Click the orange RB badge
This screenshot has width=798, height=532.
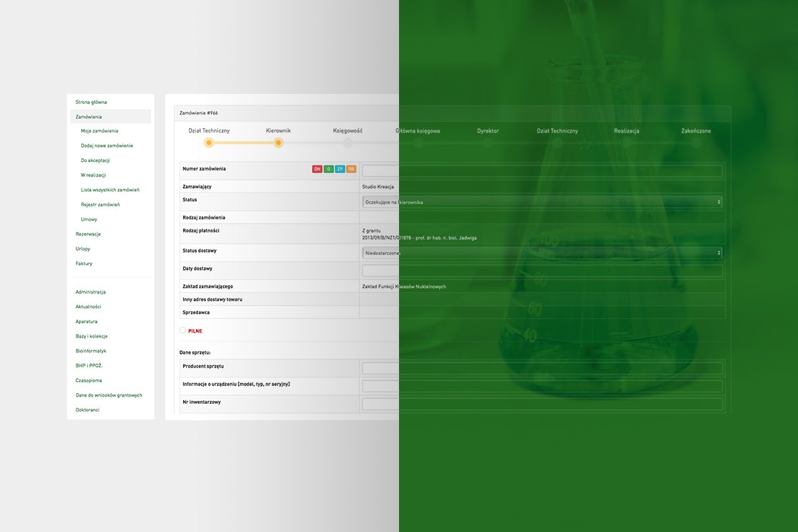point(351,169)
